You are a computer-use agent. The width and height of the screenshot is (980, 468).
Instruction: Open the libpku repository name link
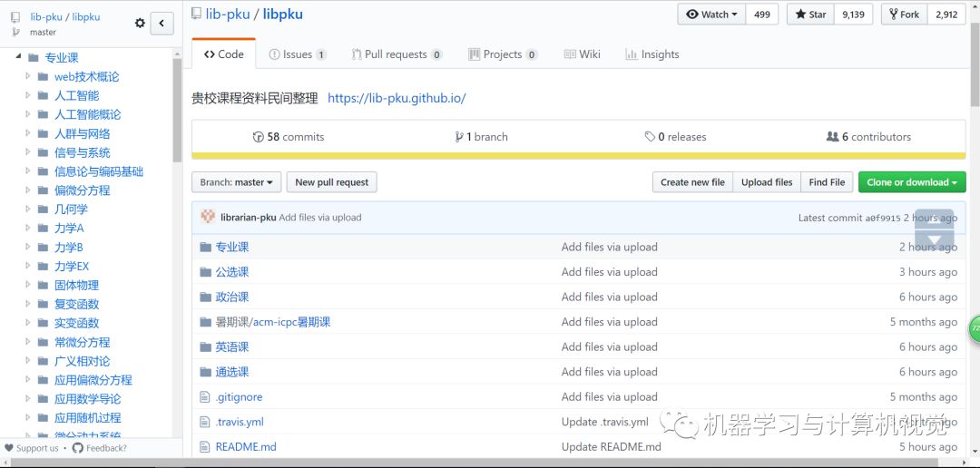(282, 15)
